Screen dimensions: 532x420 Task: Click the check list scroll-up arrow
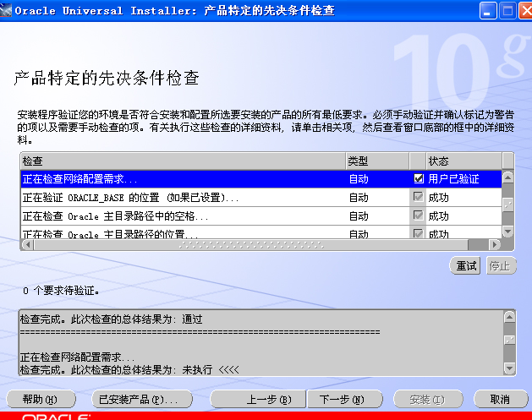click(508, 177)
